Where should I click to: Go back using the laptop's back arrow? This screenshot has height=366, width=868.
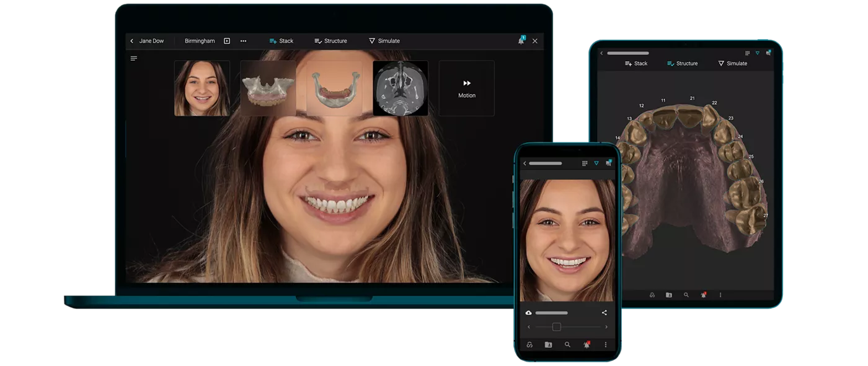tap(131, 41)
